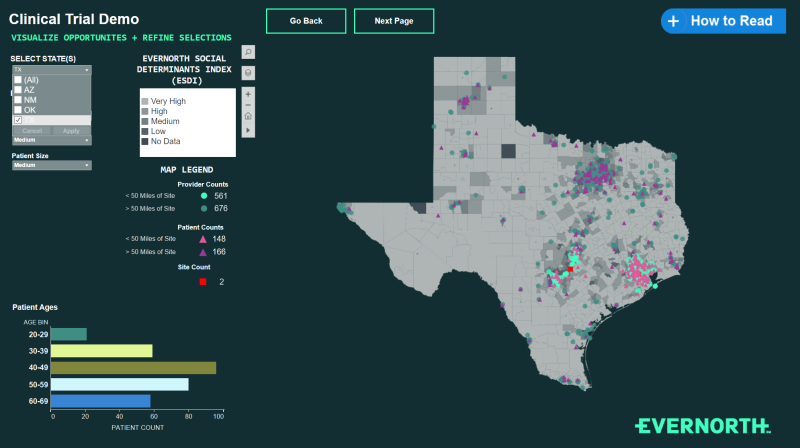Click light green provider circle in legend

click(204, 195)
